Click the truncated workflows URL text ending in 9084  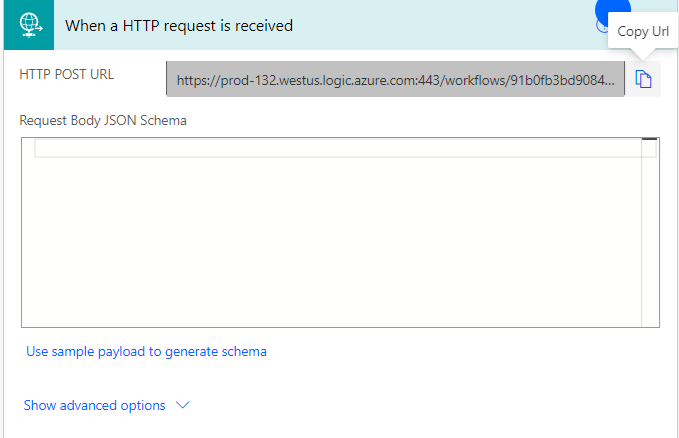[x=395, y=80]
